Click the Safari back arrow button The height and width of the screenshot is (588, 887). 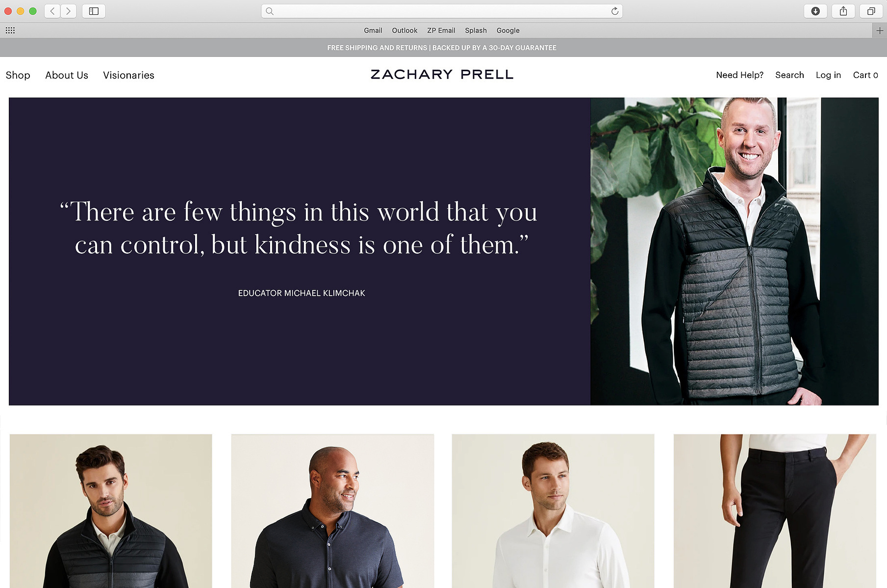click(52, 11)
